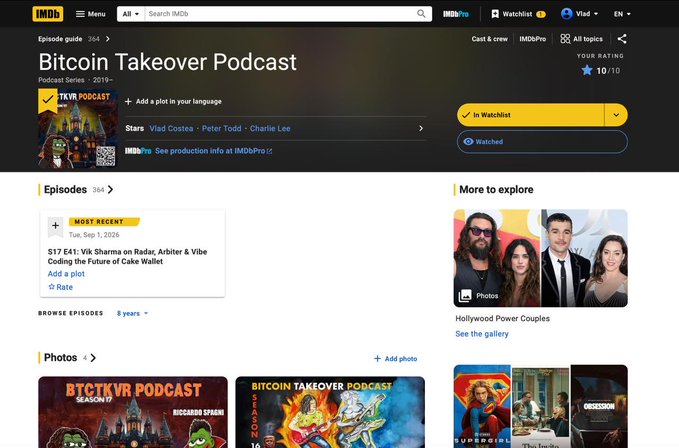Click the Bitcoin Takeover Podcast title

168,62
